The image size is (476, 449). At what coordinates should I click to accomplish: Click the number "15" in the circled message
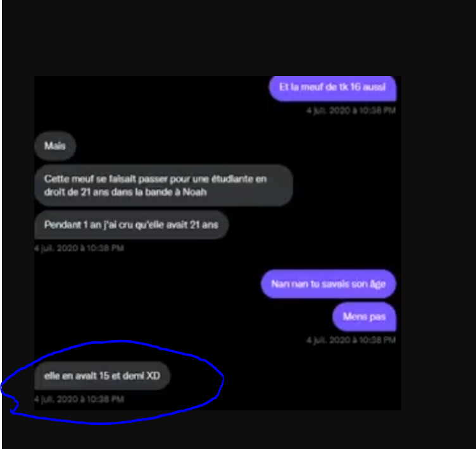tap(105, 376)
